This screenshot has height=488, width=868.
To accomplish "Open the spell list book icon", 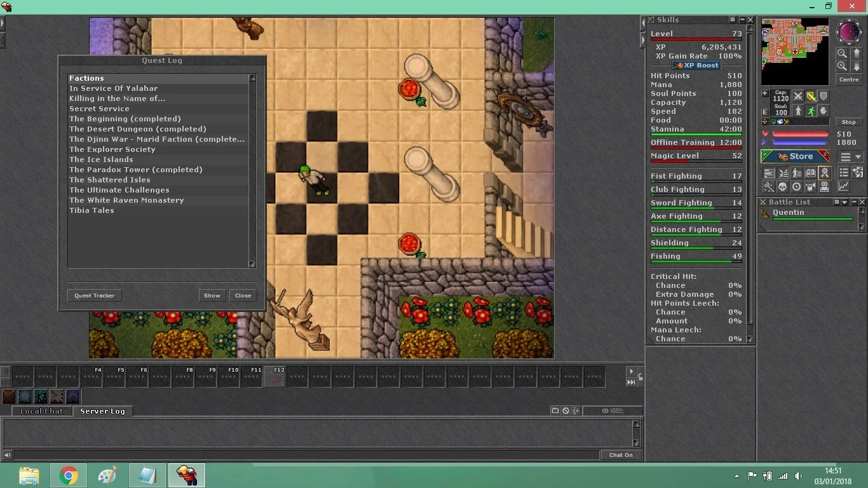I will [811, 172].
